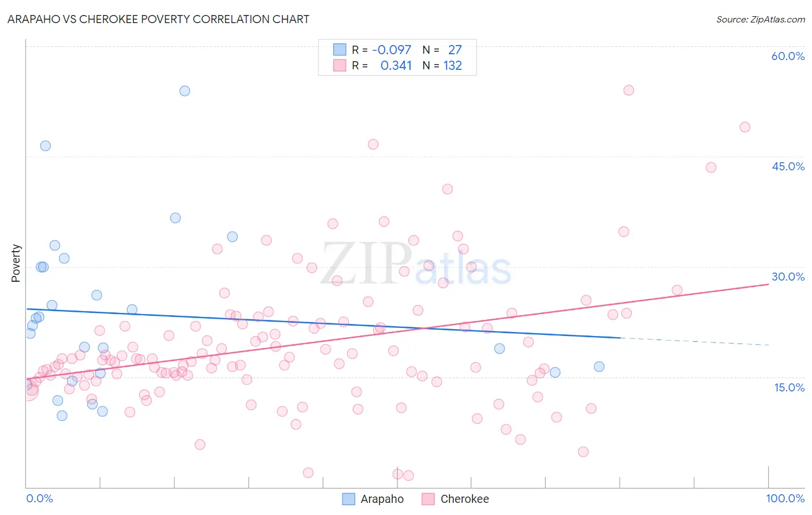
Task: Click the pink Cherokee legend swatch at bottom
Action: (x=428, y=499)
